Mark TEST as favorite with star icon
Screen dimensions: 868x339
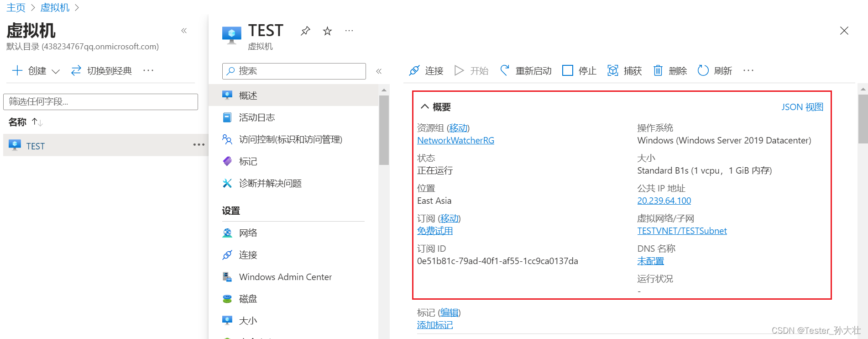(x=327, y=31)
